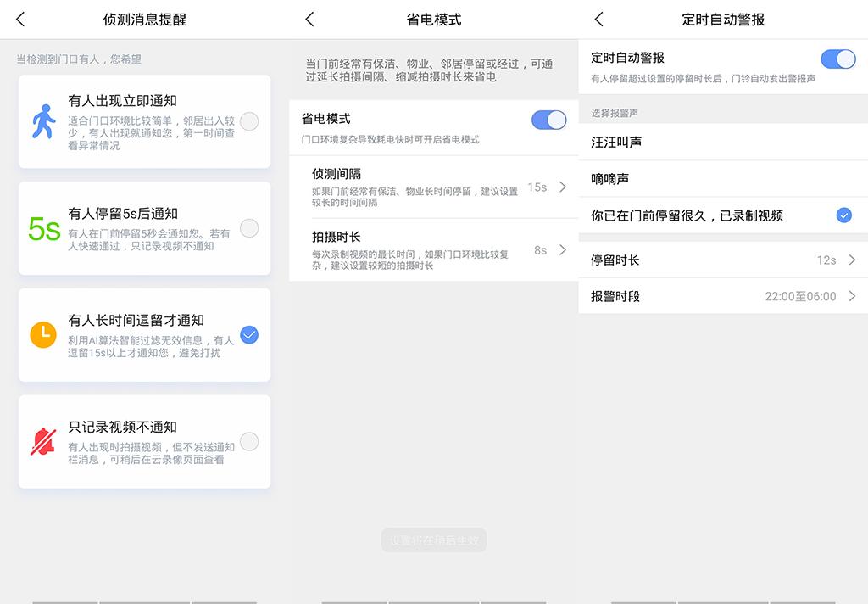Click the walking person icon for instant notification
The image size is (868, 604).
tap(45, 121)
